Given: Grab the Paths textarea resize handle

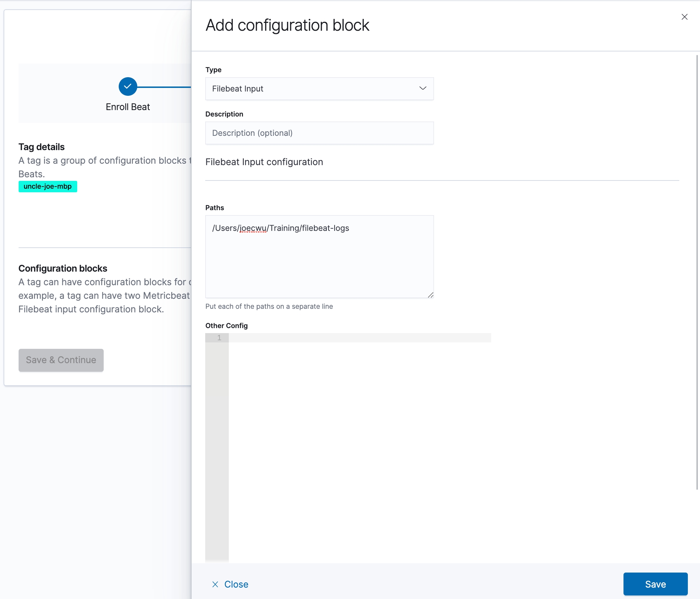Looking at the screenshot, I should point(430,295).
